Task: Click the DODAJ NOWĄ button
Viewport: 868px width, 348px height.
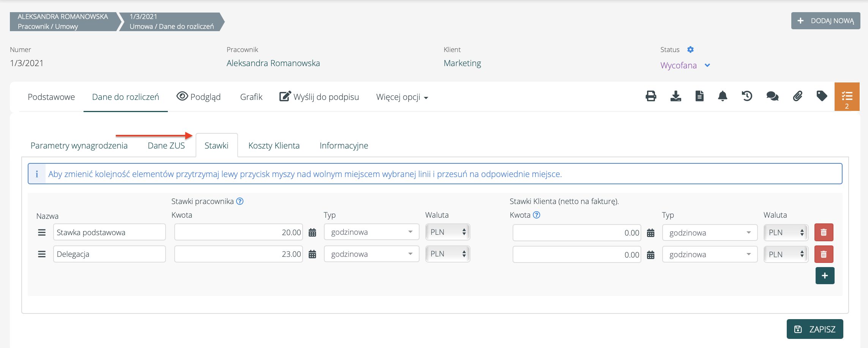Action: tap(825, 21)
